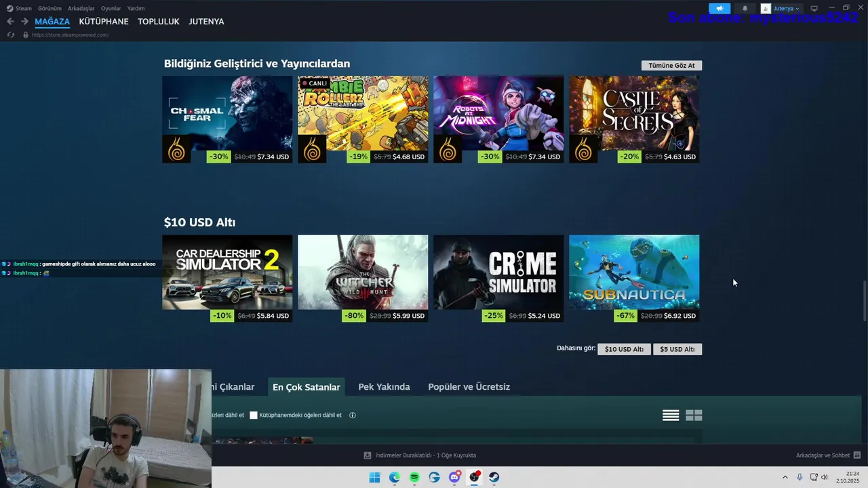Go forward with the right arrow icon
Viewport: 868px width, 488px height.
(24, 21)
